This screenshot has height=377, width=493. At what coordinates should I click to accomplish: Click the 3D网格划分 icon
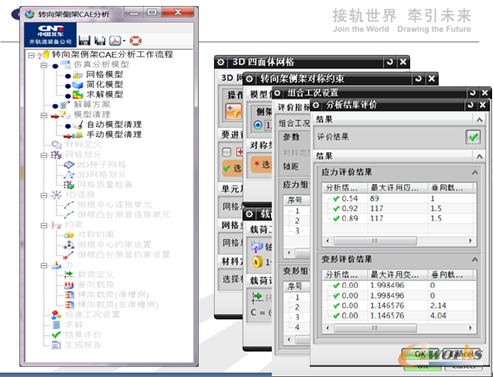[69, 175]
